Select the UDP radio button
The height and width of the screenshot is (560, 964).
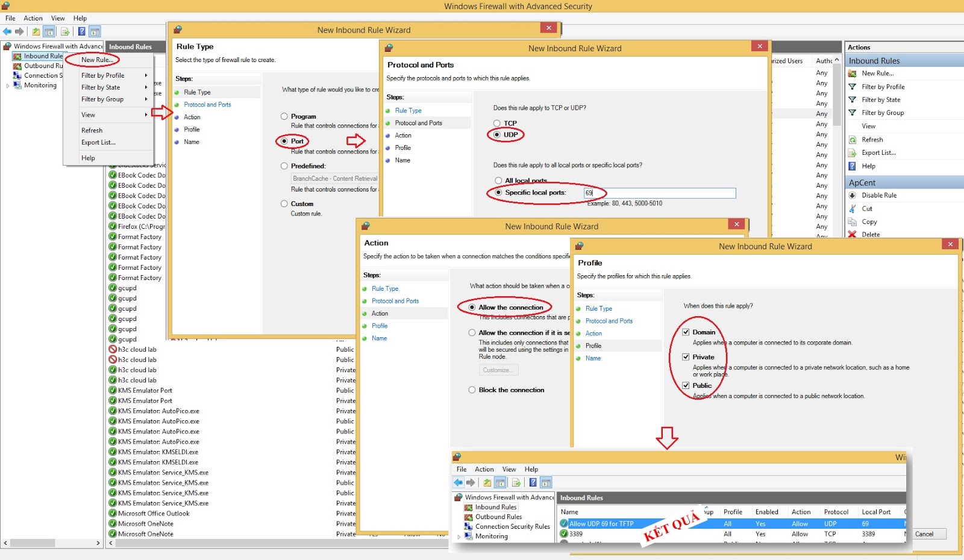tap(497, 134)
